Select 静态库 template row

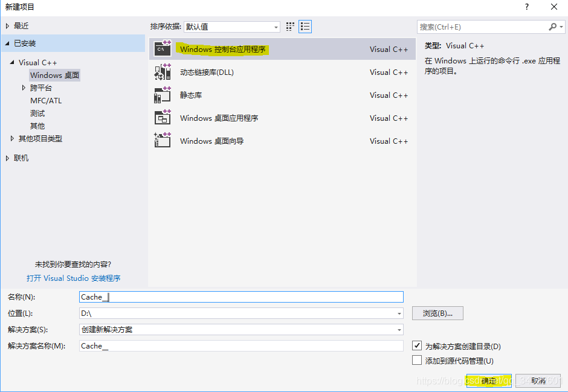[x=282, y=95]
